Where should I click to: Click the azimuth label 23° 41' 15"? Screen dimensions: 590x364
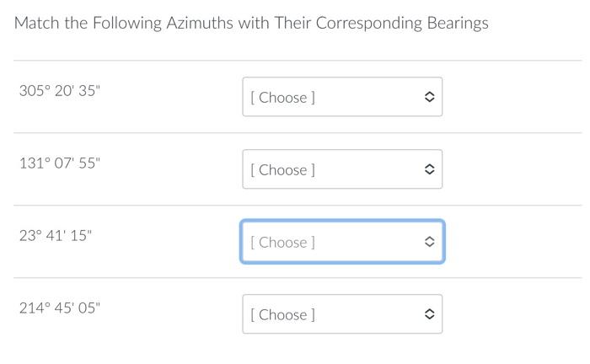click(x=55, y=236)
